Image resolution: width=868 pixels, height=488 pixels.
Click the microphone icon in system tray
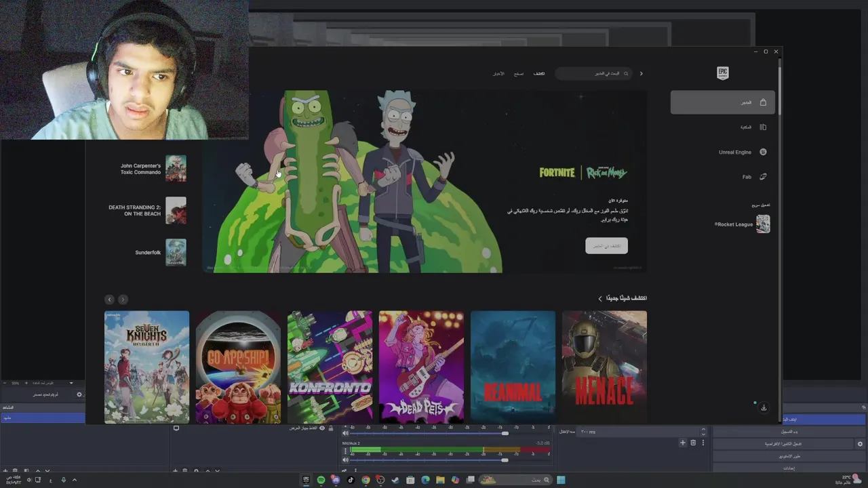64,480
